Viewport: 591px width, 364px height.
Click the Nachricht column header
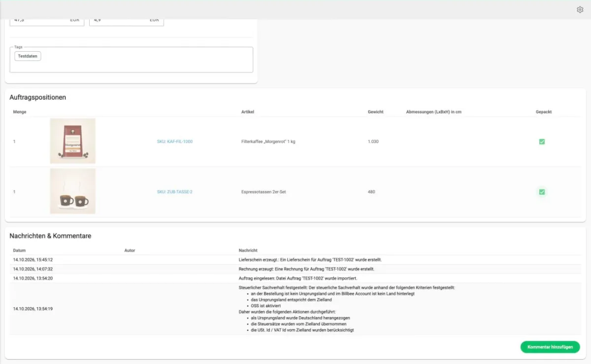pyautogui.click(x=248, y=250)
